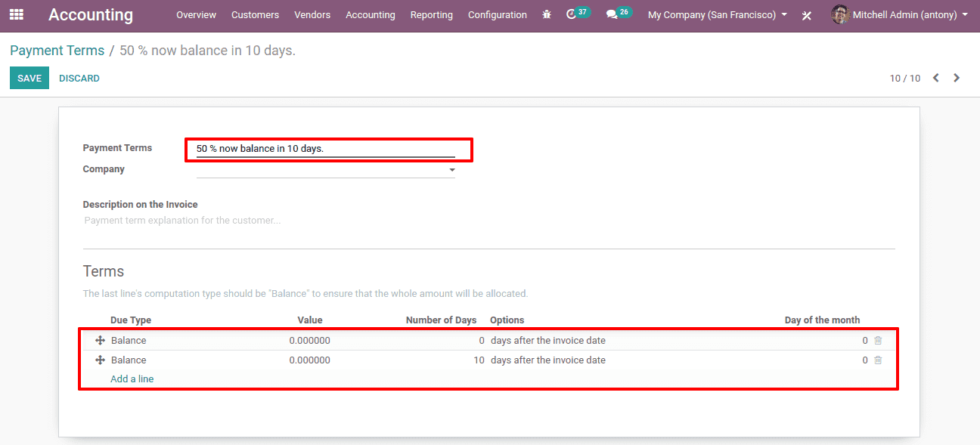Click the record pager 10 / 10
Screen dimensions: 980x445
905,79
